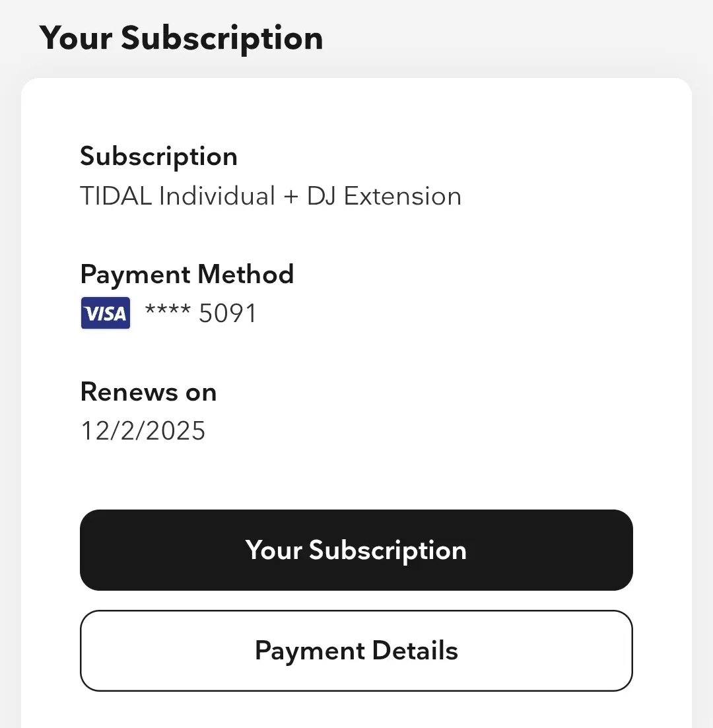The image size is (713, 728).
Task: Click the word Payment in Payment Method label
Action: coord(135,275)
